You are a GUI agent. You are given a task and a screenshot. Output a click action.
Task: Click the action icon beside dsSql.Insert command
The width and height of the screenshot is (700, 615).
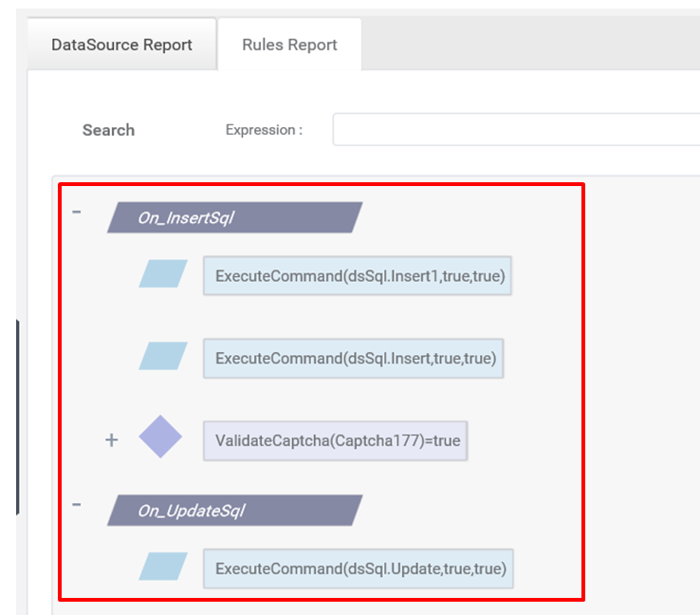click(163, 356)
